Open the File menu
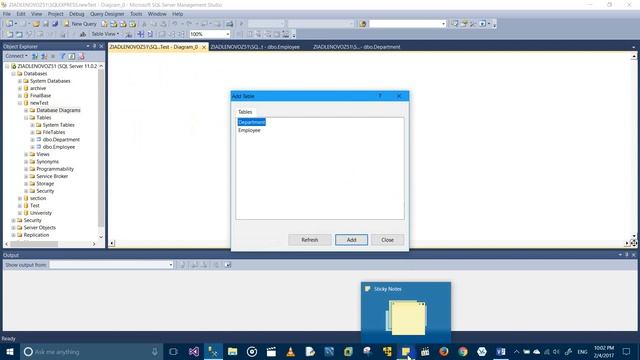 [7, 14]
